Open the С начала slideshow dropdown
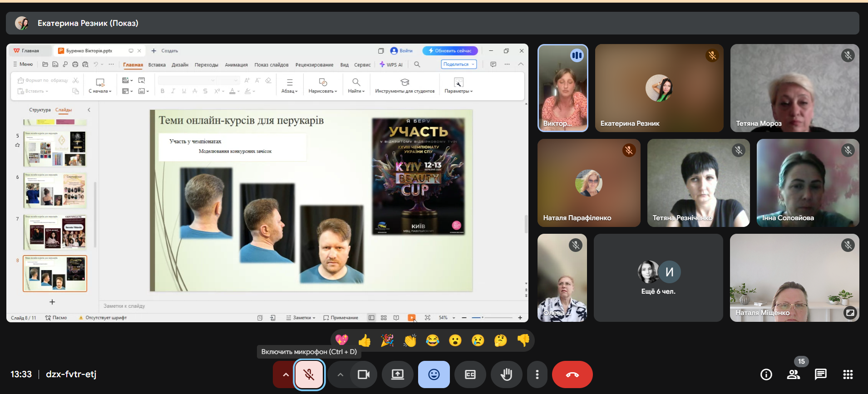The width and height of the screenshot is (868, 394). 100,85
